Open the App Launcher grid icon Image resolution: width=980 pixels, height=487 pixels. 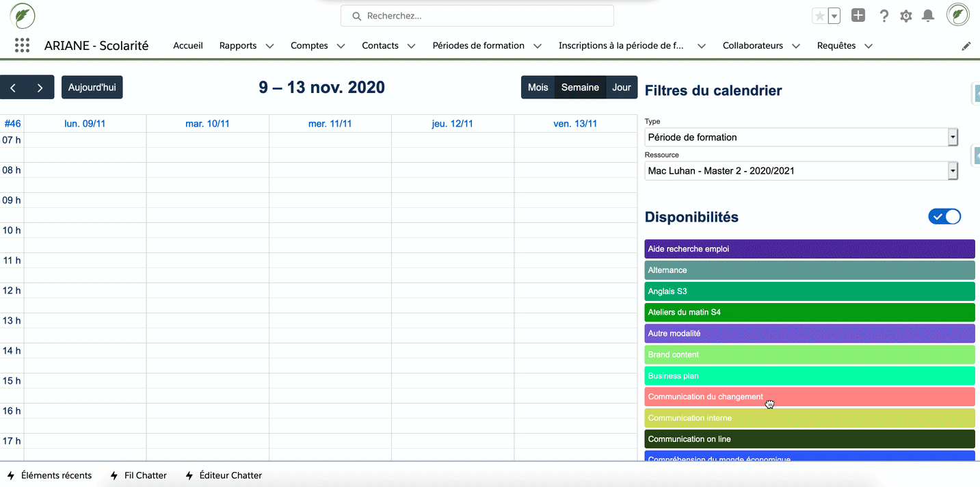(22, 45)
